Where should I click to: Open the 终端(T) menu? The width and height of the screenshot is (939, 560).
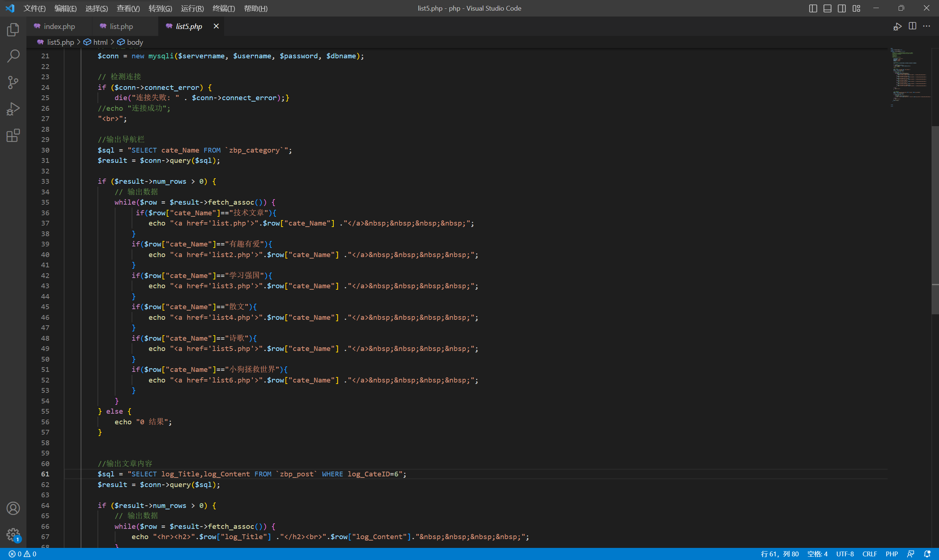pos(223,8)
